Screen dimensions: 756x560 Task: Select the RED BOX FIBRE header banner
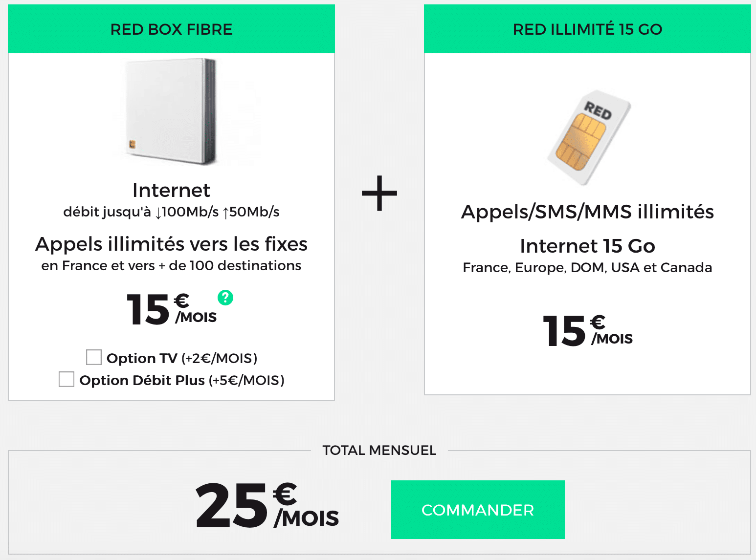(x=171, y=29)
